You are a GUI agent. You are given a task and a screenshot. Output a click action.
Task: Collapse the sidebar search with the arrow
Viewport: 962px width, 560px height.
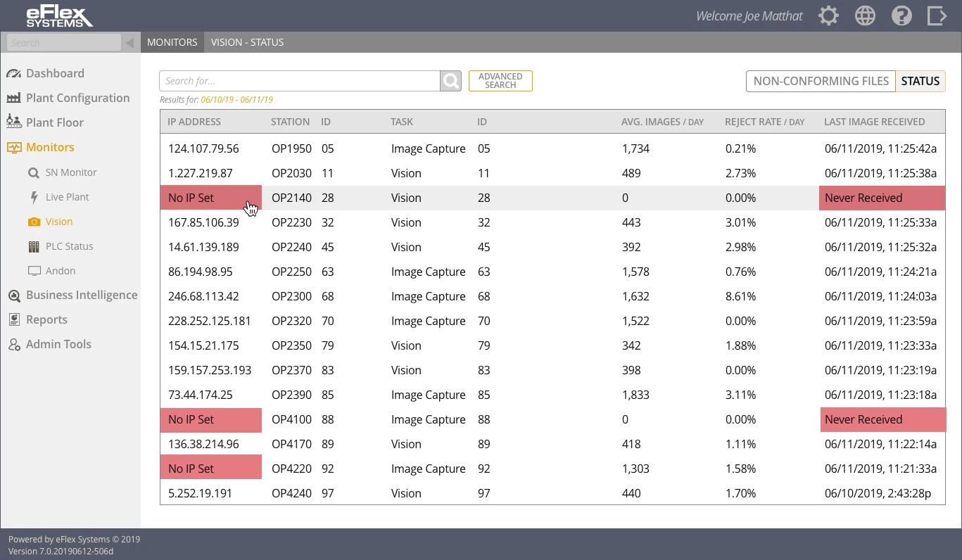pos(129,42)
